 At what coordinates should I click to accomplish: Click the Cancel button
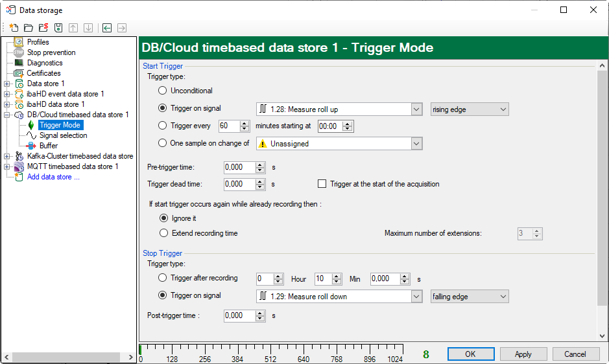tap(575, 354)
